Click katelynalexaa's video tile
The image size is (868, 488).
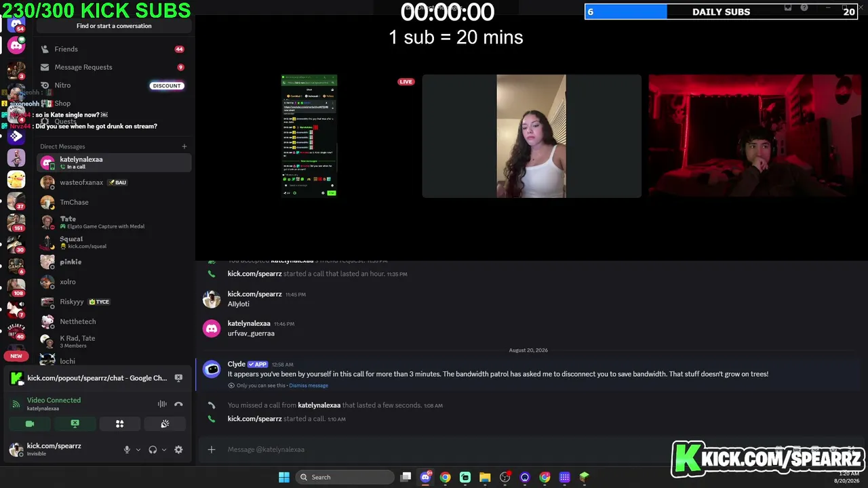click(x=532, y=136)
